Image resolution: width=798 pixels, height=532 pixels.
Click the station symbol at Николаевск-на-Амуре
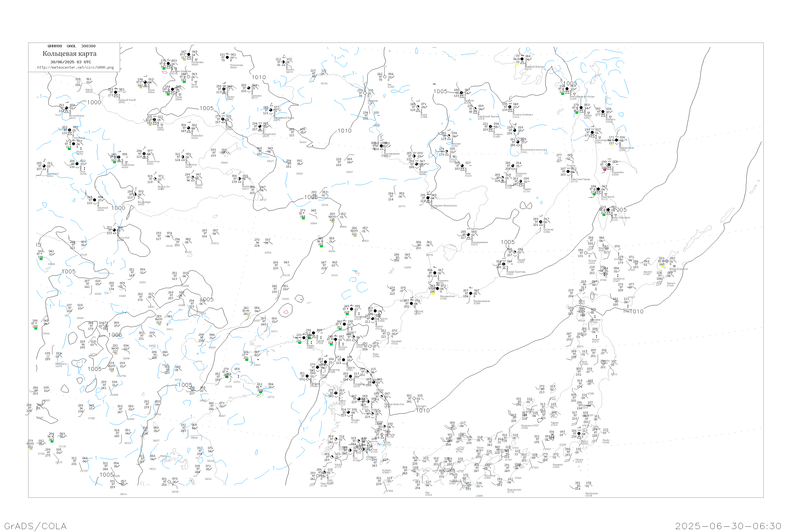[567, 89]
